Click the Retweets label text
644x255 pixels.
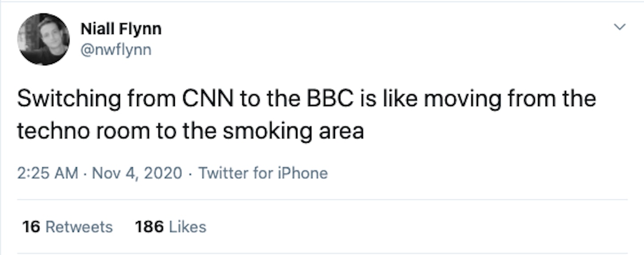coord(79,227)
